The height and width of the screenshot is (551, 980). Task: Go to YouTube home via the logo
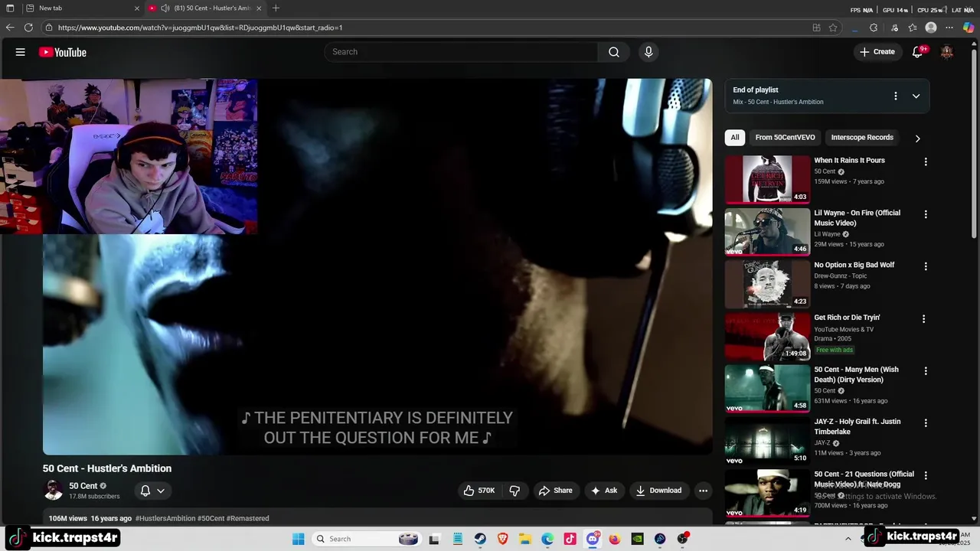click(63, 52)
